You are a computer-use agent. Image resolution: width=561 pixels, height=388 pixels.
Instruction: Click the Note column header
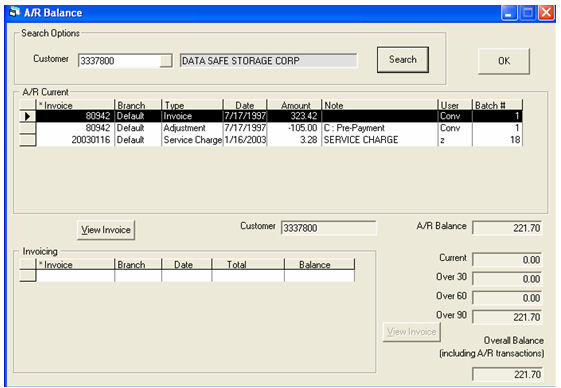[x=380, y=105]
